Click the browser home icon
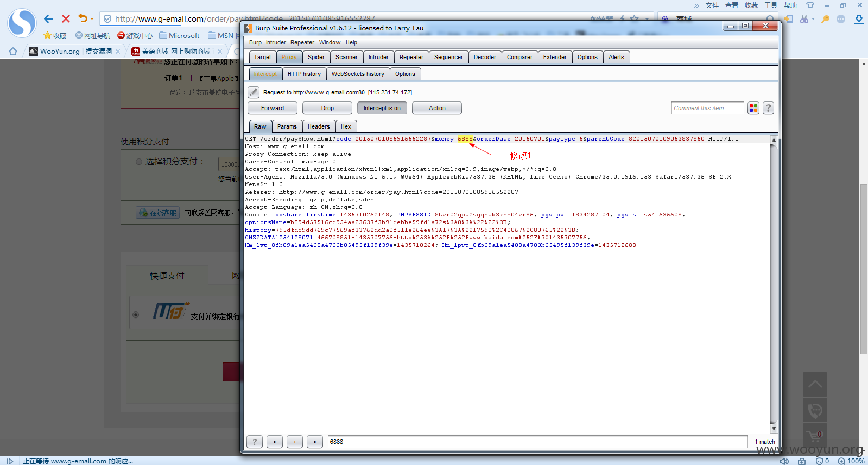 tap(13, 52)
